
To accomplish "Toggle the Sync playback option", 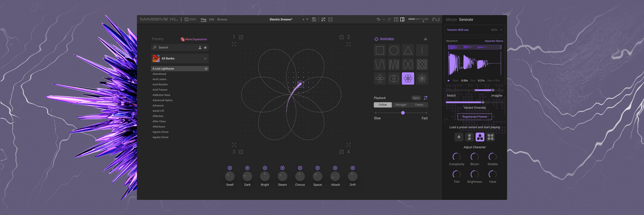I will [416, 98].
